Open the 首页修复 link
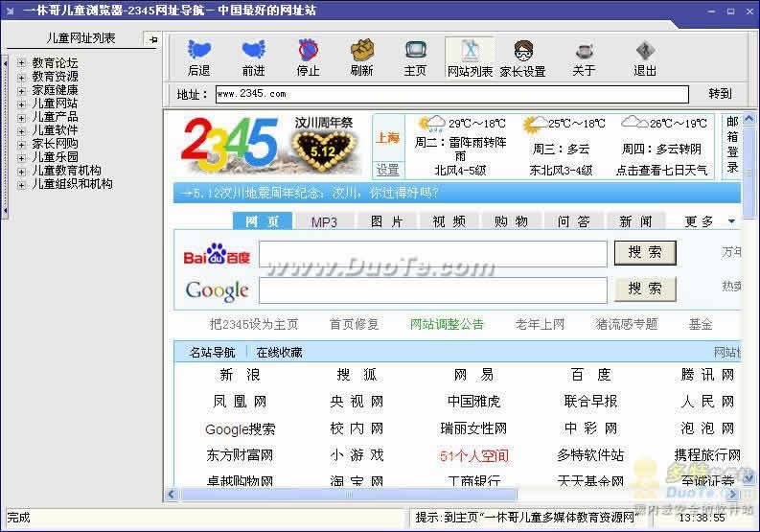This screenshot has width=760, height=532. tap(355, 324)
